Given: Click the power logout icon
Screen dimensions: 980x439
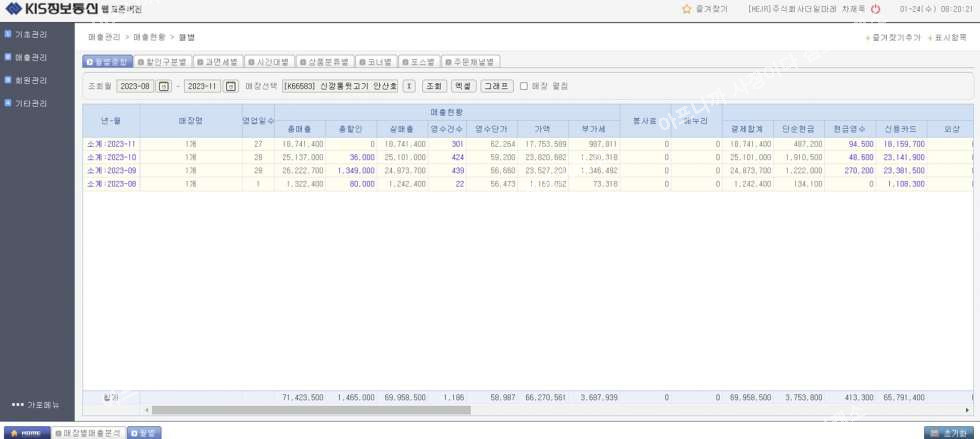Looking at the screenshot, I should (x=875, y=9).
